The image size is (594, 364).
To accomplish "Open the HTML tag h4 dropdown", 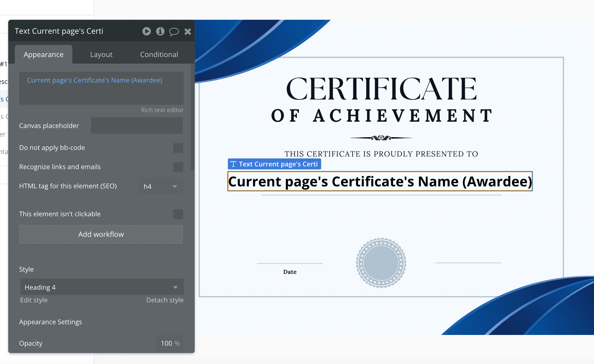I will [x=161, y=186].
